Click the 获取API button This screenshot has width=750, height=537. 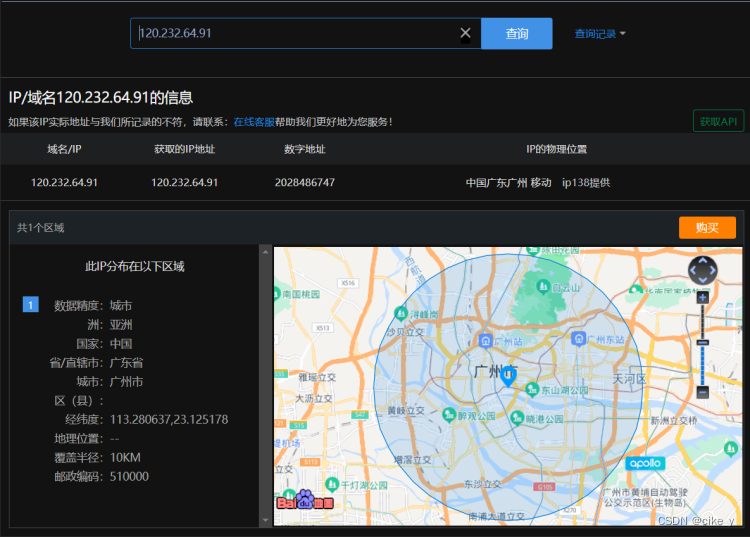(x=718, y=121)
